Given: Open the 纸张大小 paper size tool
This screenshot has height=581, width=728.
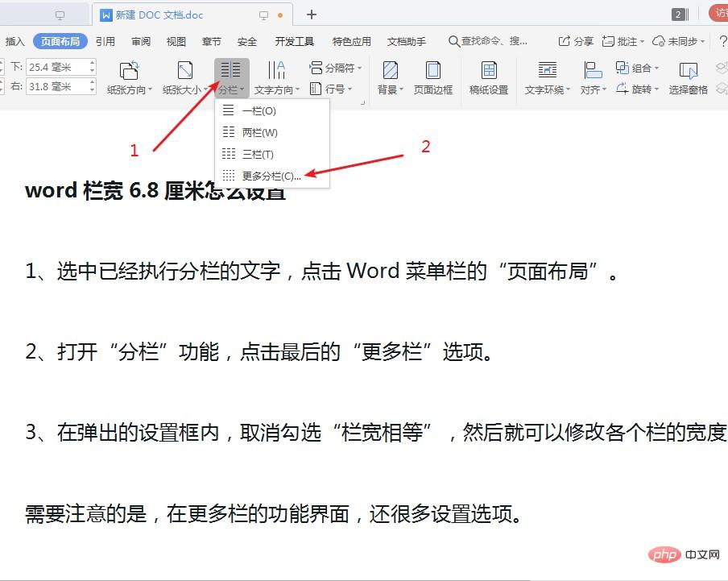Looking at the screenshot, I should [x=184, y=77].
